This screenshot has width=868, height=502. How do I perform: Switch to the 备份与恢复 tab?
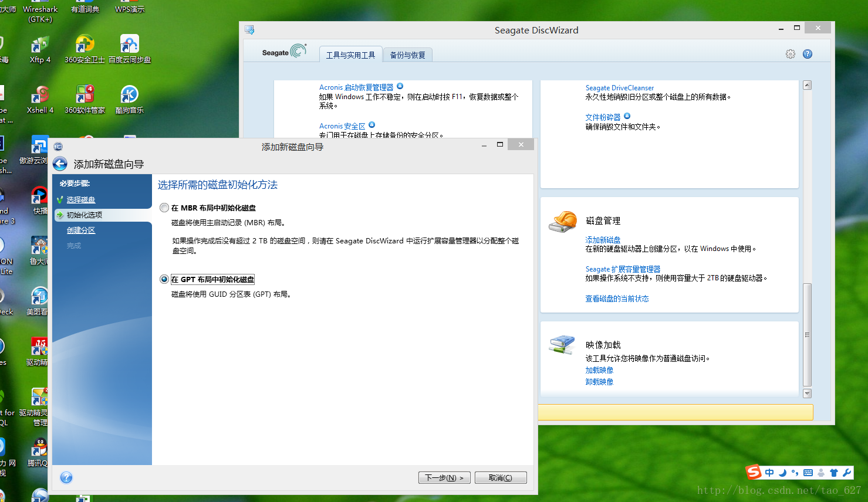(408, 55)
